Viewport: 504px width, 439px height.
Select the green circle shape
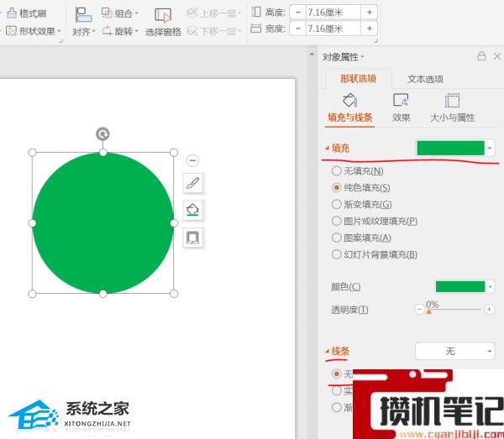coord(102,223)
